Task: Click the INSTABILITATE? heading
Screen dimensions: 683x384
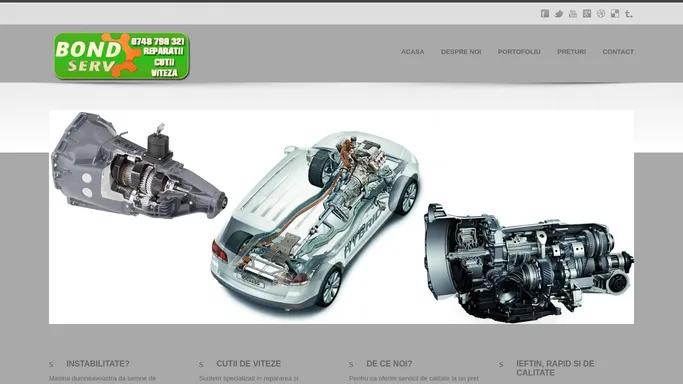Action: [x=98, y=364]
